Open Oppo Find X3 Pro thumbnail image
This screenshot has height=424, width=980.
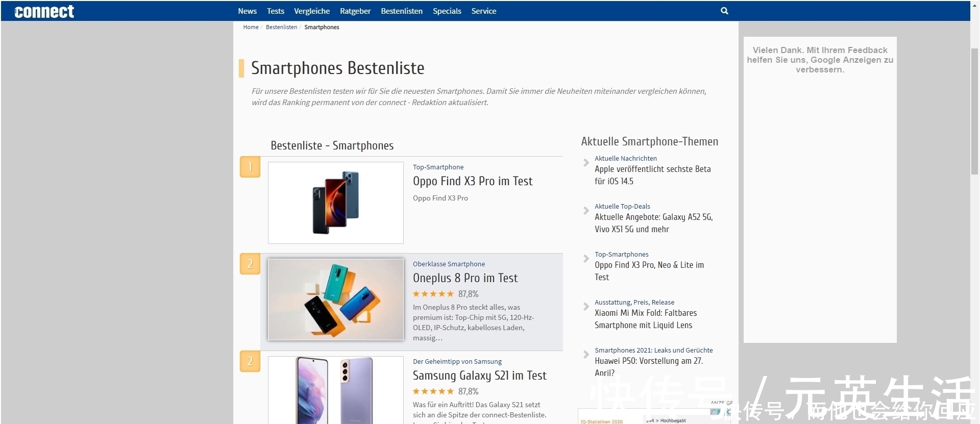click(336, 203)
